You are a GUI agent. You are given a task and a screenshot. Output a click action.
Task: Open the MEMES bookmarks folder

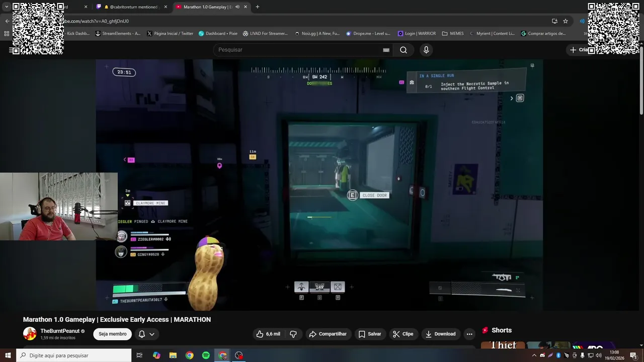pyautogui.click(x=453, y=34)
